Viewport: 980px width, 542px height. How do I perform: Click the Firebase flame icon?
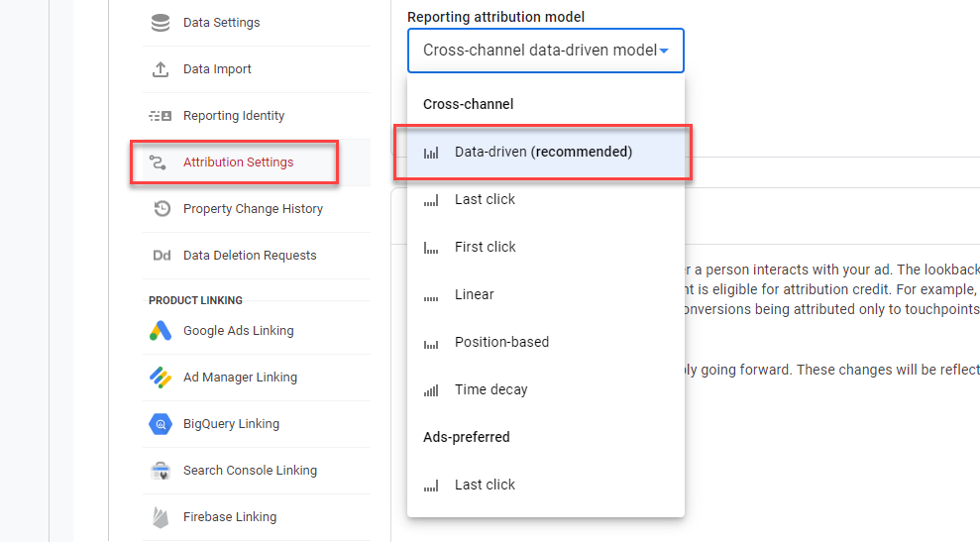click(x=161, y=517)
